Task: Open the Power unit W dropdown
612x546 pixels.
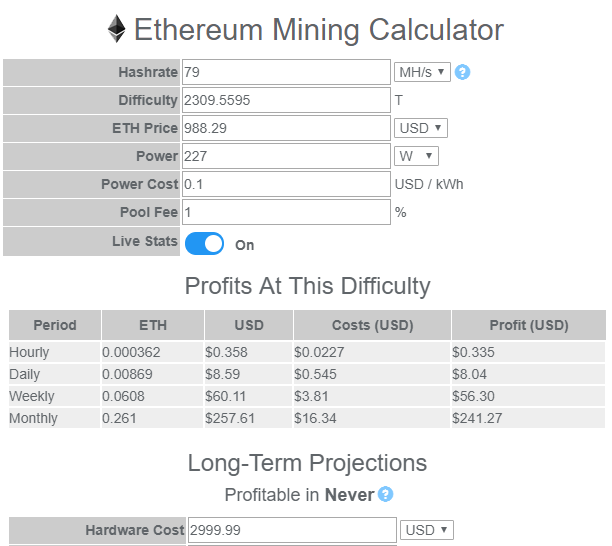Action: pyautogui.click(x=416, y=156)
